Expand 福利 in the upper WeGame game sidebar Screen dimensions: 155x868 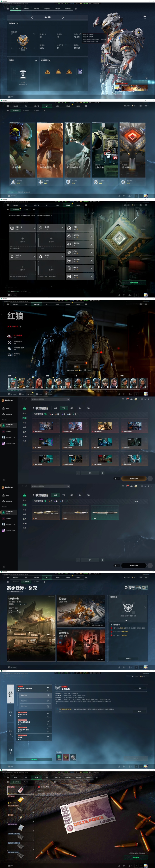25,432
